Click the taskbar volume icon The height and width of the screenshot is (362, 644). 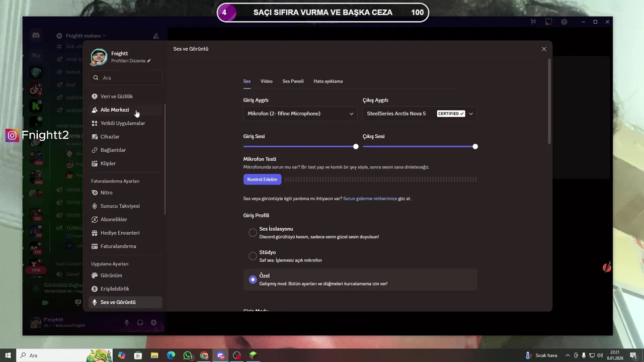point(600,355)
